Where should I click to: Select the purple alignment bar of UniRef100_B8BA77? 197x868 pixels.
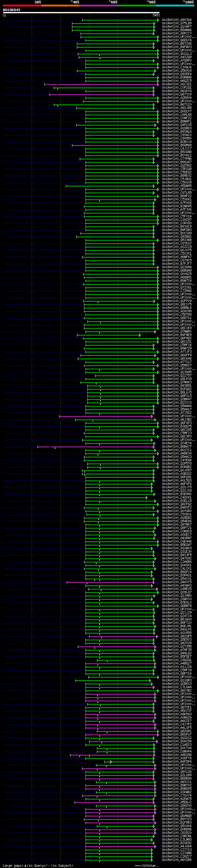point(96,447)
